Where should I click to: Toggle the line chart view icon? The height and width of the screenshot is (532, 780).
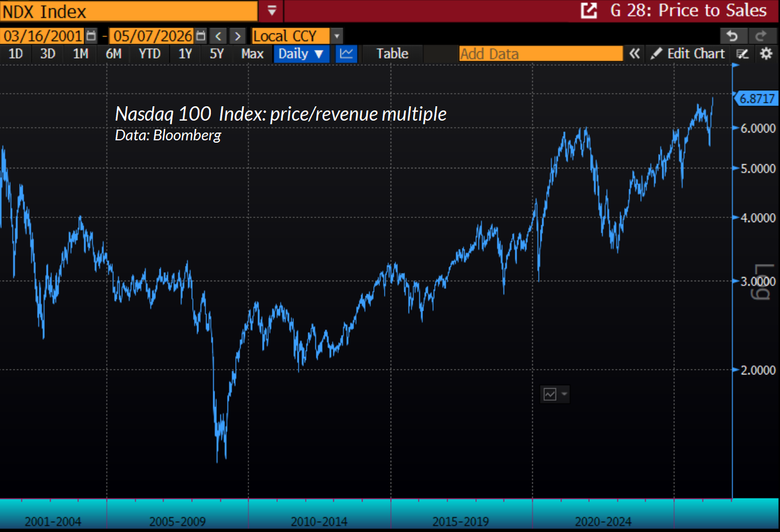(x=346, y=54)
